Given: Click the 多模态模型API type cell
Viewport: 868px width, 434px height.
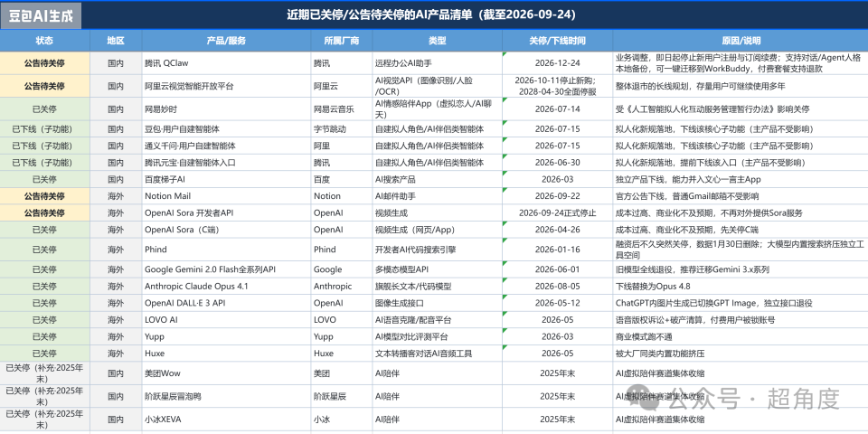Looking at the screenshot, I should [438, 269].
